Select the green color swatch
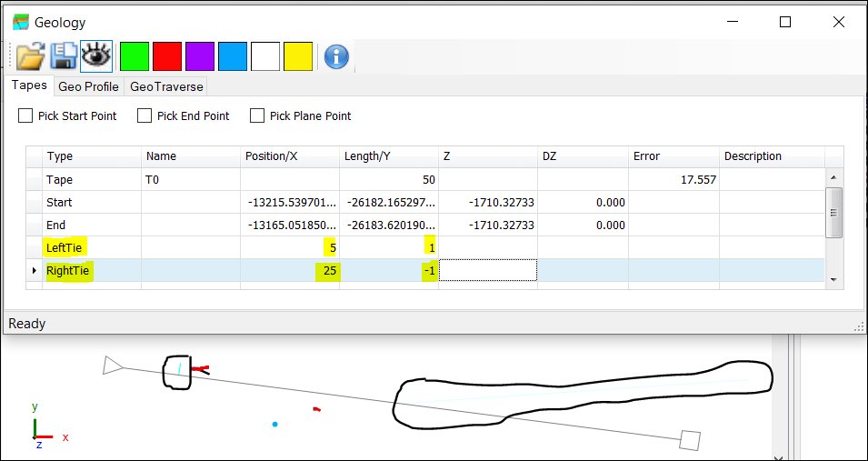 point(135,56)
